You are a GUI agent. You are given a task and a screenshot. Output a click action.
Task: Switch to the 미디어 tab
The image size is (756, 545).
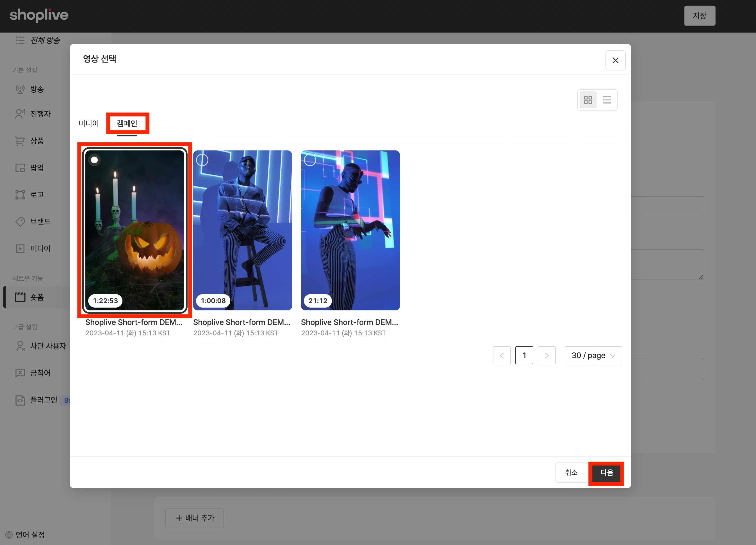click(x=89, y=123)
